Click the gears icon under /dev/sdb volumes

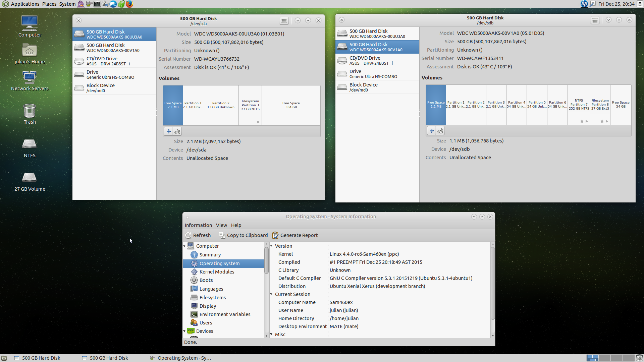click(440, 131)
